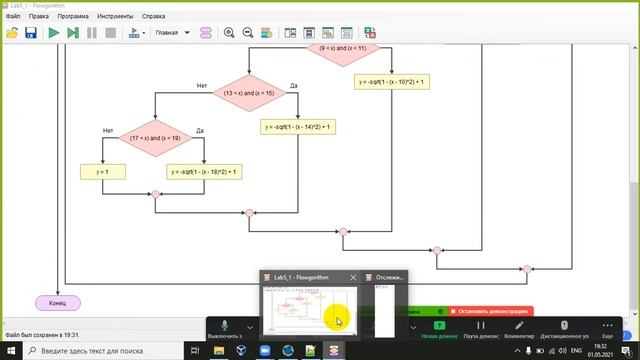Select the assignment box containing (x - 18)
640x360 pixels.
pyautogui.click(x=204, y=172)
